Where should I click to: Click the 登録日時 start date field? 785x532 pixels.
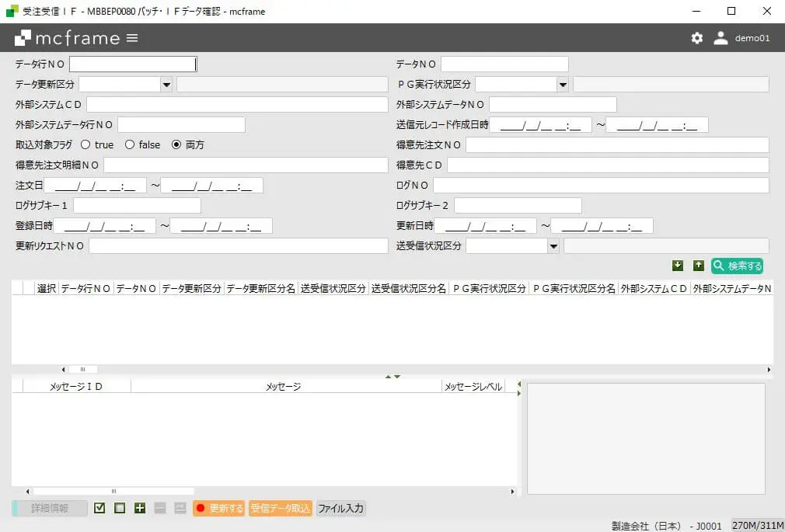pyautogui.click(x=105, y=226)
